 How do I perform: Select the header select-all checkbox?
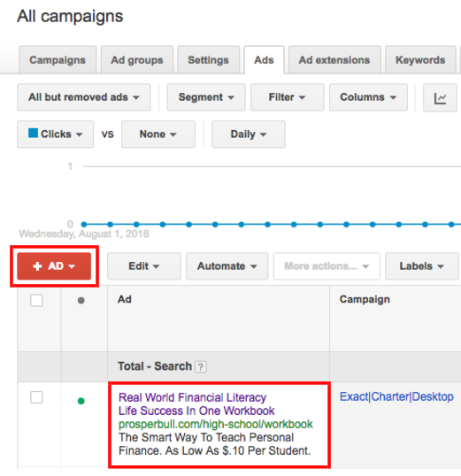pyautogui.click(x=36, y=301)
